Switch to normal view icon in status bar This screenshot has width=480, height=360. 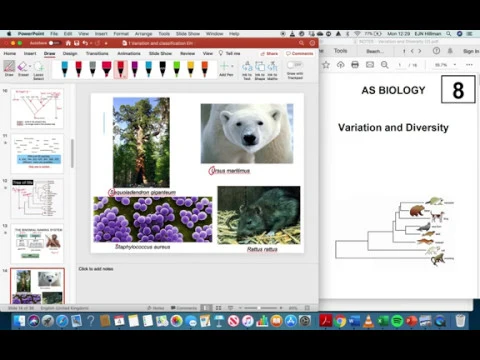206,308
